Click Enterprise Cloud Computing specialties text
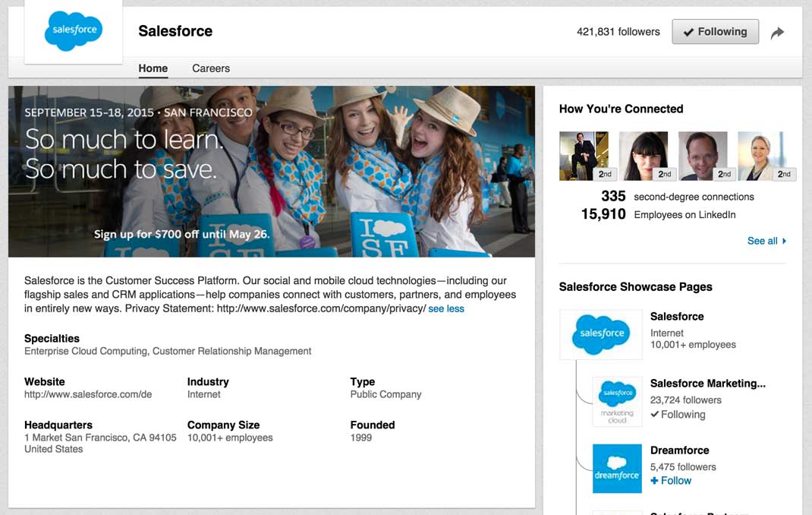The width and height of the screenshot is (812, 515). coord(168,351)
